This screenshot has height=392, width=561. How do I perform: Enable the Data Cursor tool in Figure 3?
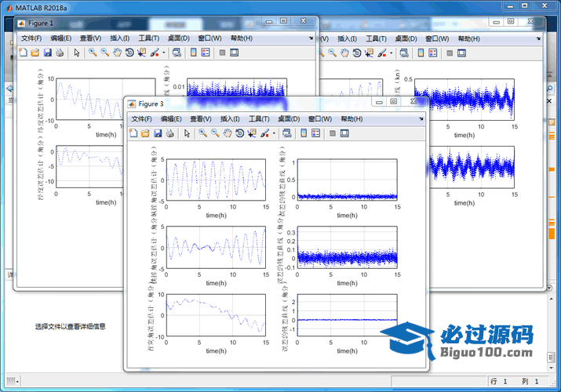pyautogui.click(x=252, y=133)
